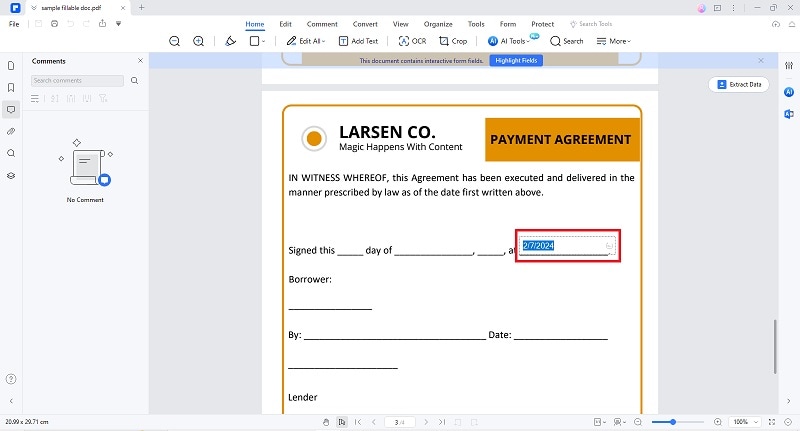The height and width of the screenshot is (431, 800).
Task: Close the Comments panel
Action: click(x=140, y=61)
